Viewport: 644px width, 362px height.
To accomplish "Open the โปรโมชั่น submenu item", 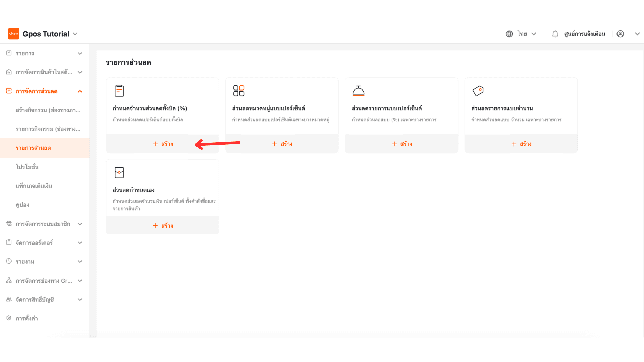I will [27, 167].
